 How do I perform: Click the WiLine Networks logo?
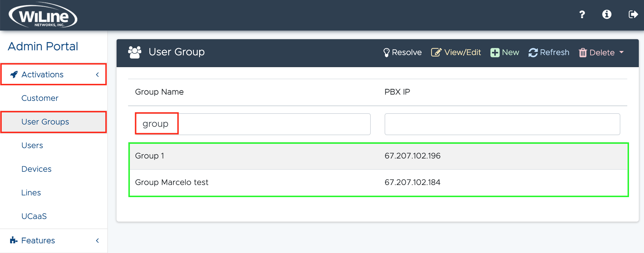click(x=43, y=15)
